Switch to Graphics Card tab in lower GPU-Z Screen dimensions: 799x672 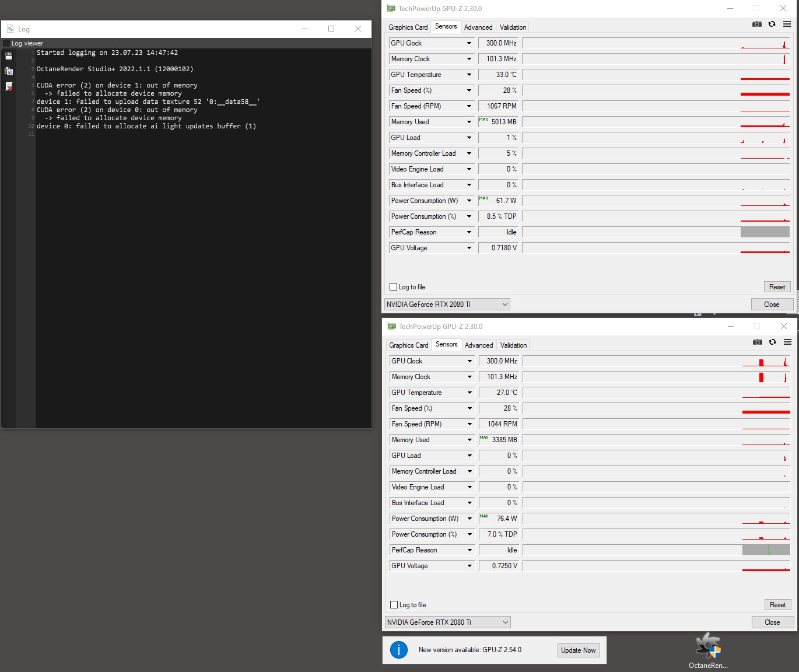409,345
